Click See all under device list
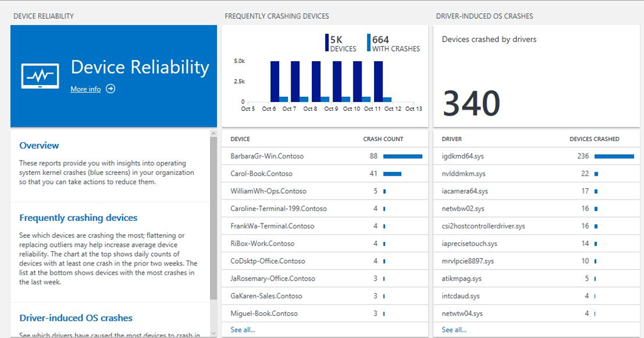This screenshot has width=644, height=338. click(x=243, y=330)
